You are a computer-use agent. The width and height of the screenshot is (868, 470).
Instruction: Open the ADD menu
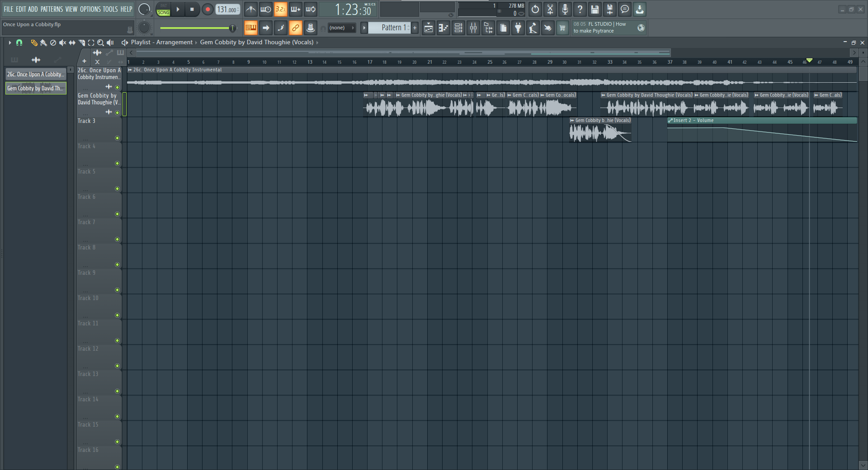click(33, 9)
